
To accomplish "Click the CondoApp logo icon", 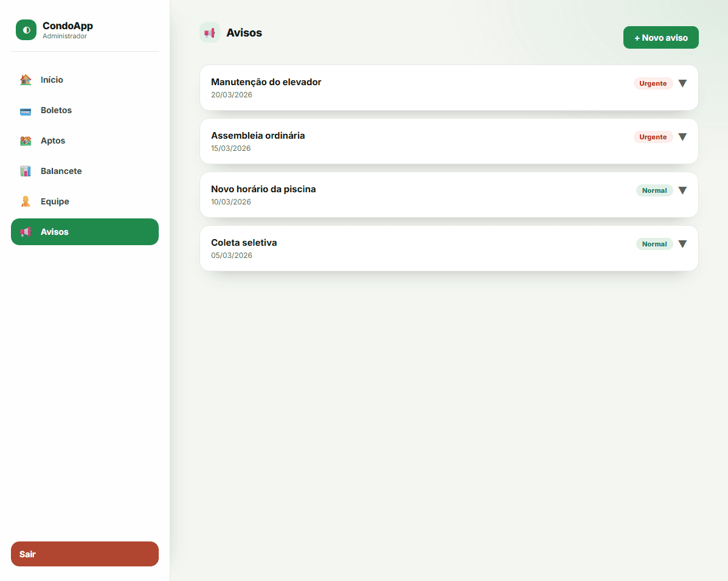I will click(x=26, y=30).
